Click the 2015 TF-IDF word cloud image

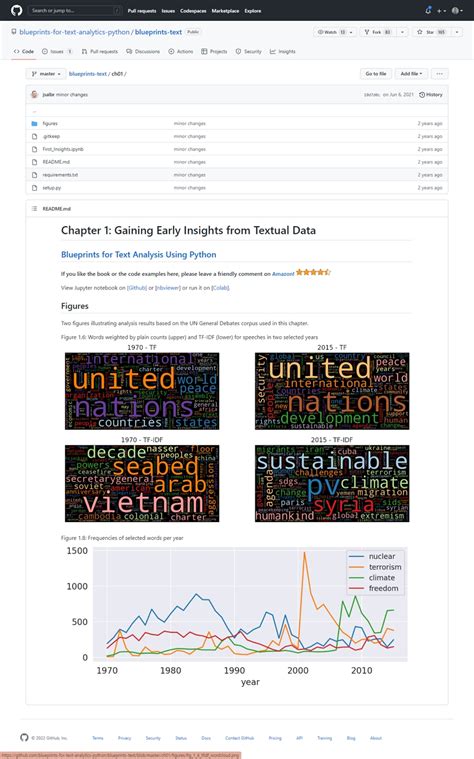332,483
